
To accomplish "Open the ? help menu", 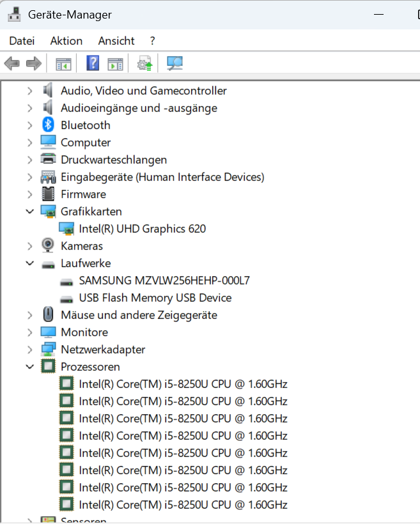I will pos(153,41).
